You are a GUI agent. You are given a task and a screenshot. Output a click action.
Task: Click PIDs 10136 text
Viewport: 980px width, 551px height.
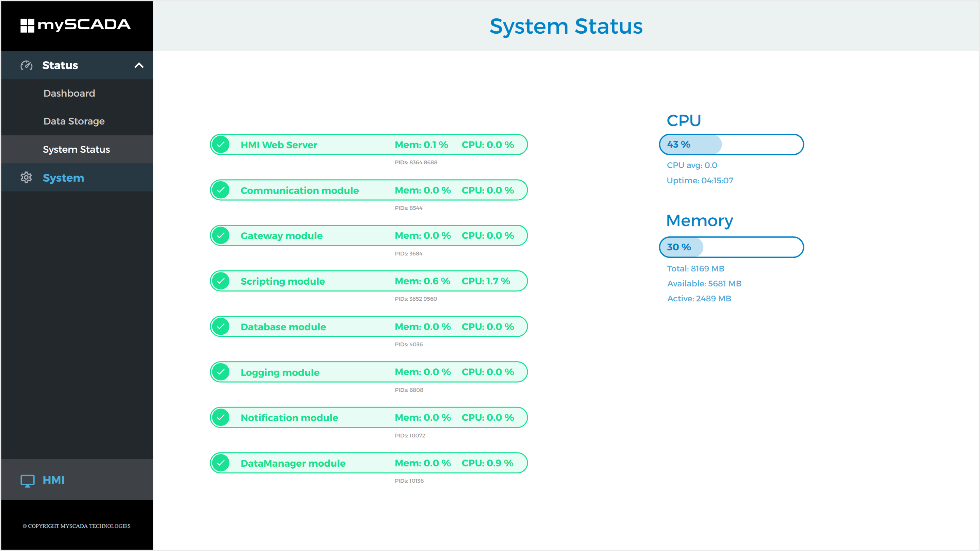(x=409, y=481)
